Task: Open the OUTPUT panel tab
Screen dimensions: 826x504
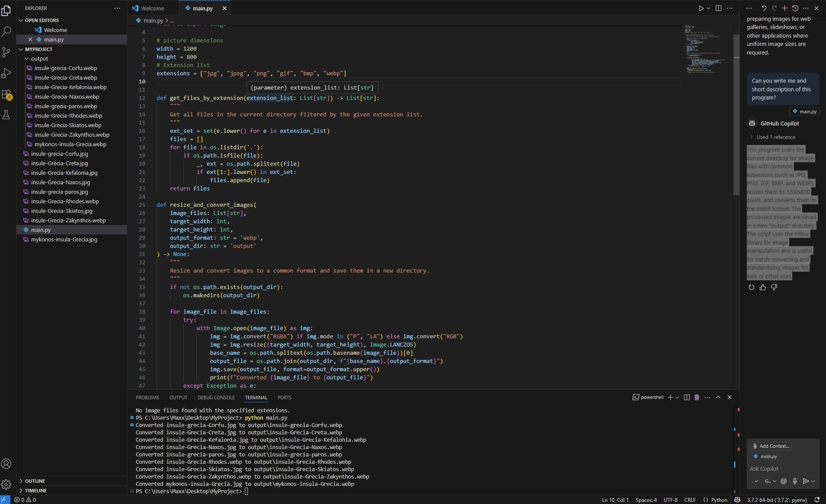Action: pos(178,398)
